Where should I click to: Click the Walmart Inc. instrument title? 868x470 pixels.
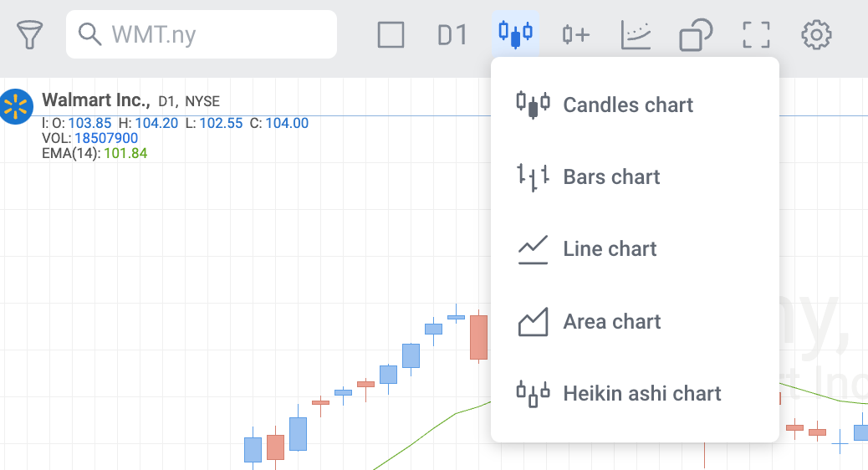(x=95, y=100)
